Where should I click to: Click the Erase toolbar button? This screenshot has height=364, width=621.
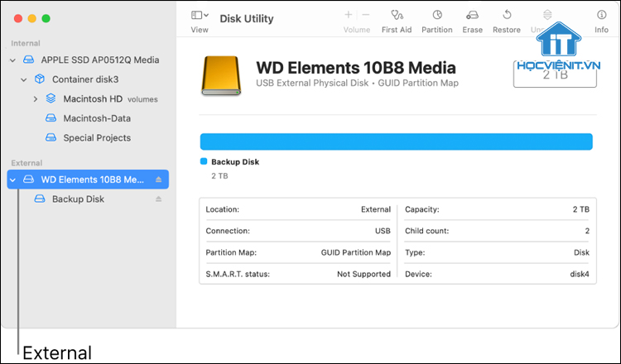point(472,22)
